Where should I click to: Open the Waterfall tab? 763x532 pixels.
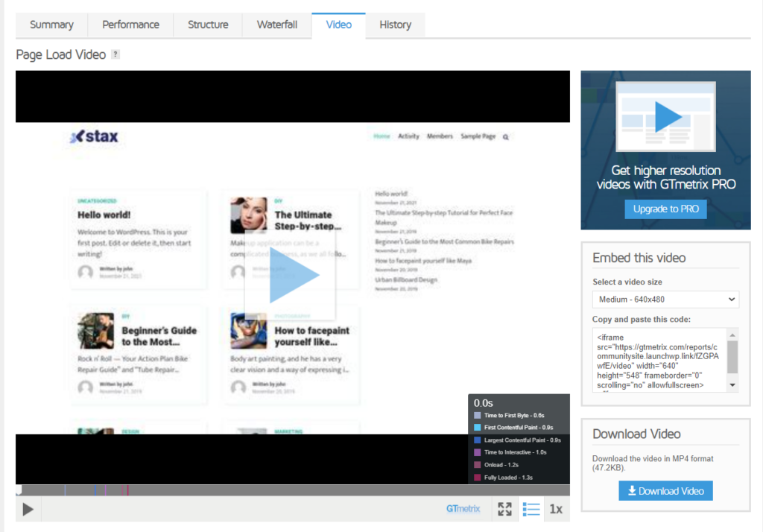[x=277, y=25]
